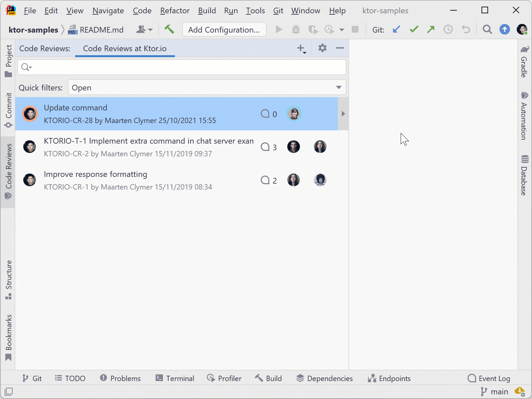The image size is (532, 399).
Task: Select the Code Reviews at Ktor.io tab
Action: coord(125,49)
